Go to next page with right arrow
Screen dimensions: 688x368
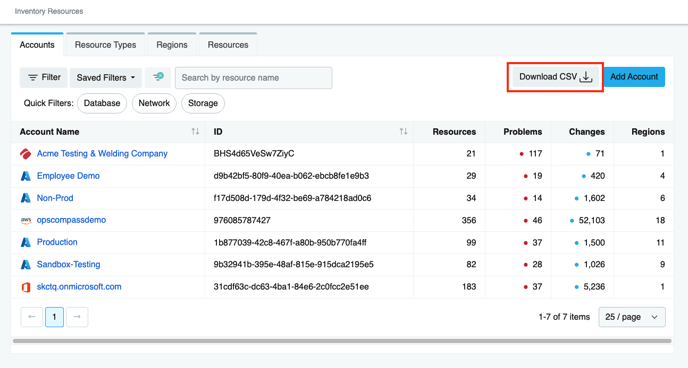(x=77, y=317)
